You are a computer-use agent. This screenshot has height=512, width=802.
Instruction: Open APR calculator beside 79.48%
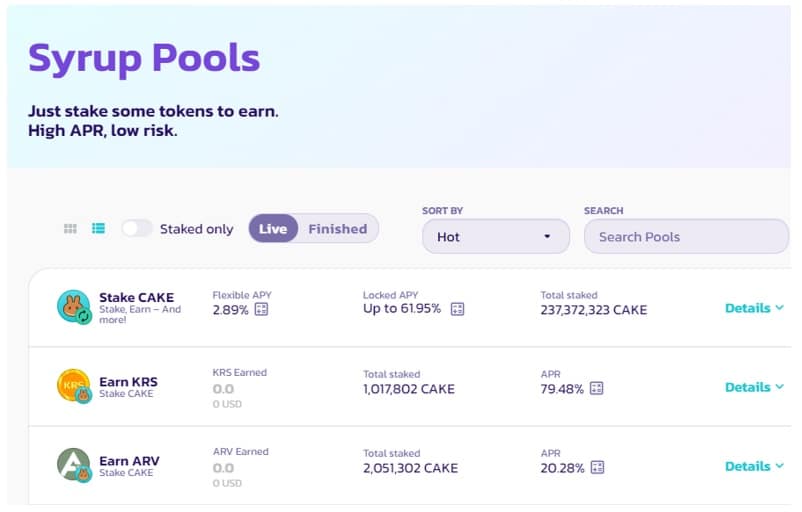pos(596,388)
